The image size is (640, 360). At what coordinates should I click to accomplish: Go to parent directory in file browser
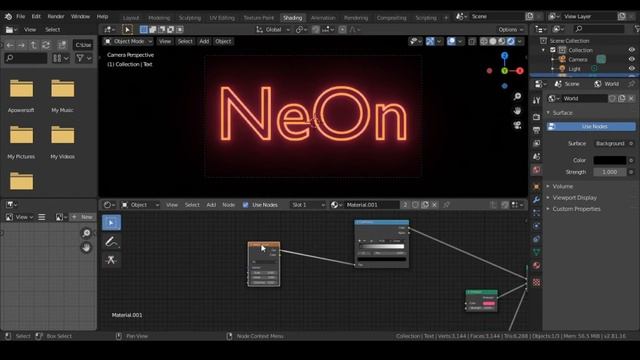(x=34, y=45)
